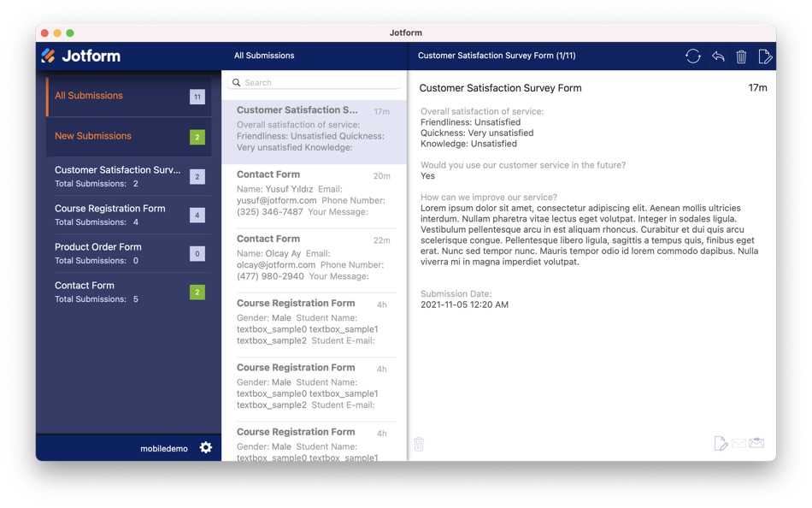Click the 'Knowledge: Unsatisfied' line
This screenshot has width=812, height=508.
(x=468, y=144)
